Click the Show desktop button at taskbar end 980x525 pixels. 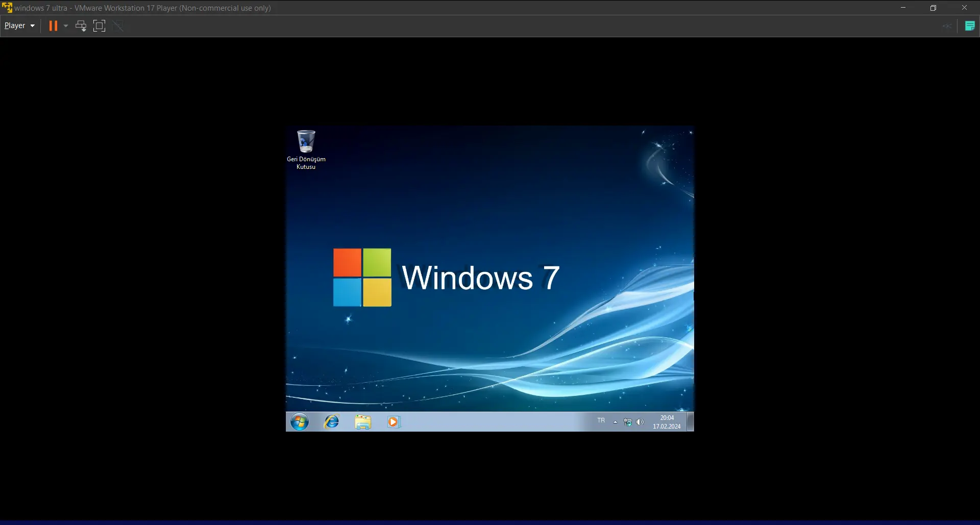pos(690,422)
